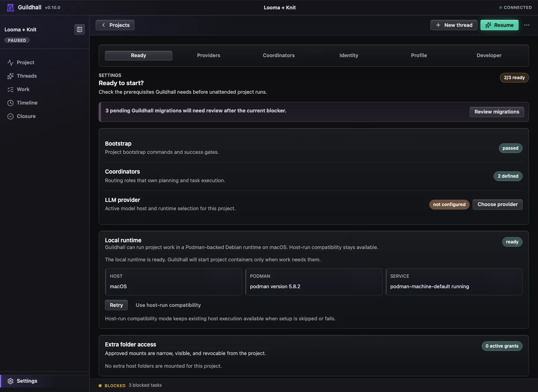Click the Extra folder access heading
The height and width of the screenshot is (392, 538).
point(130,345)
